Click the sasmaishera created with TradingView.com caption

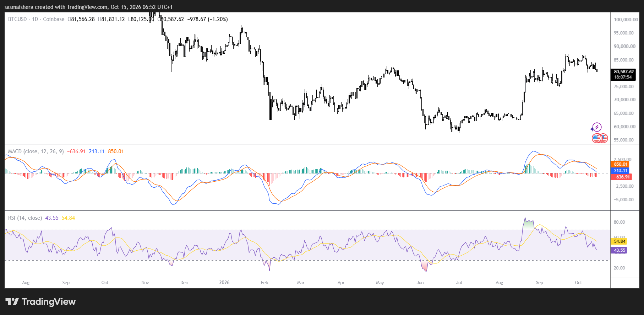[88, 7]
